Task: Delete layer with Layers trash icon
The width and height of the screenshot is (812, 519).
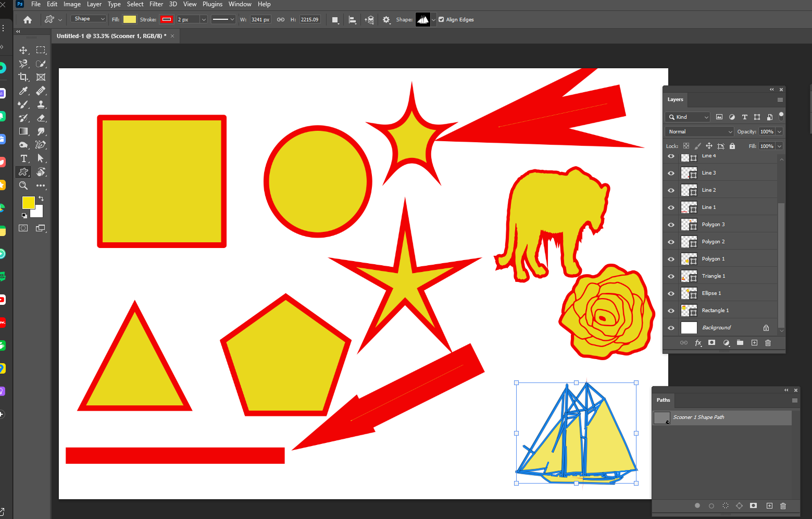Action: click(x=768, y=343)
